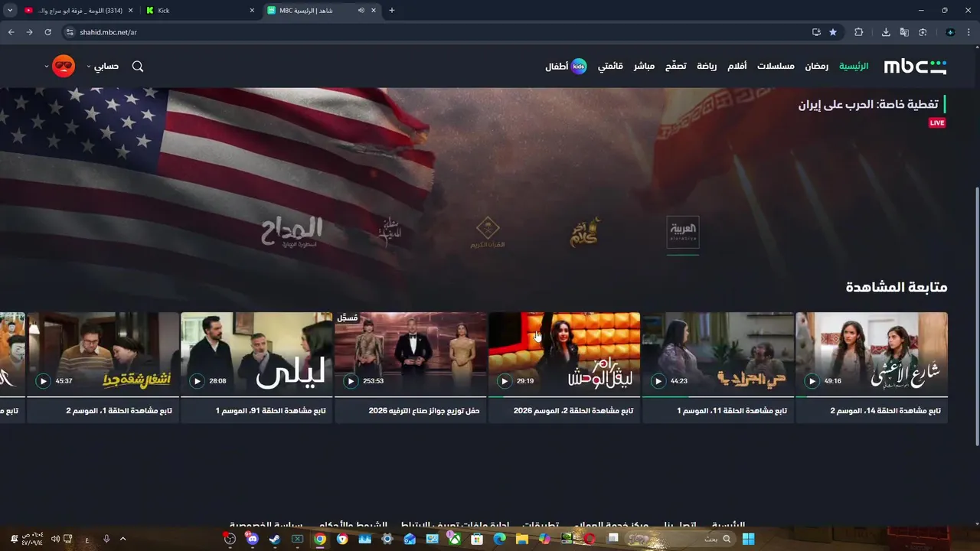Open the Chrome three-dot menu
The width and height of the screenshot is (980, 551).
(x=969, y=32)
